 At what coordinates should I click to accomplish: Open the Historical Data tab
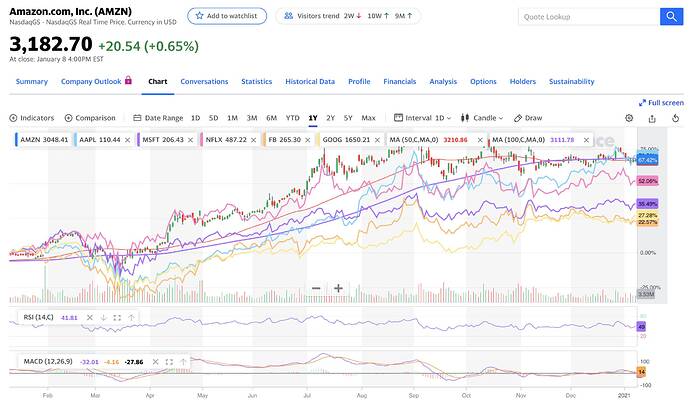(x=310, y=81)
